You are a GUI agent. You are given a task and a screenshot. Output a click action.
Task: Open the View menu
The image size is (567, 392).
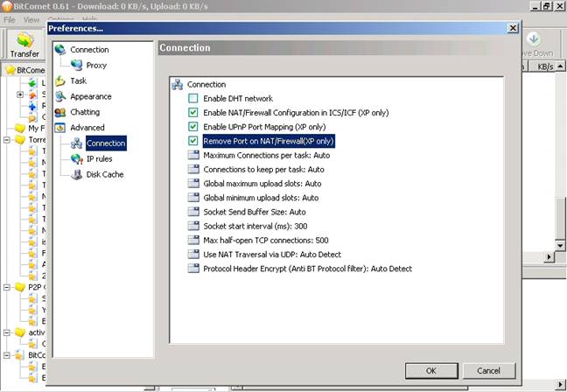[31, 19]
